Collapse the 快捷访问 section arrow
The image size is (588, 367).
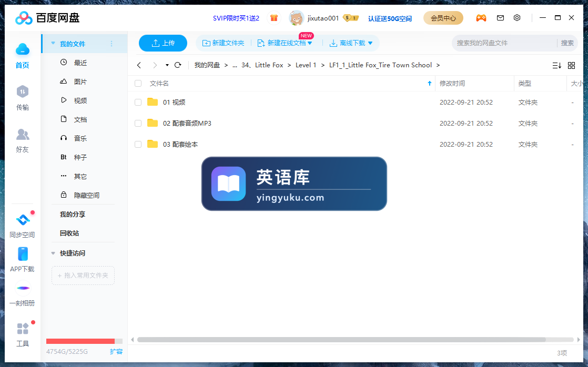53,253
